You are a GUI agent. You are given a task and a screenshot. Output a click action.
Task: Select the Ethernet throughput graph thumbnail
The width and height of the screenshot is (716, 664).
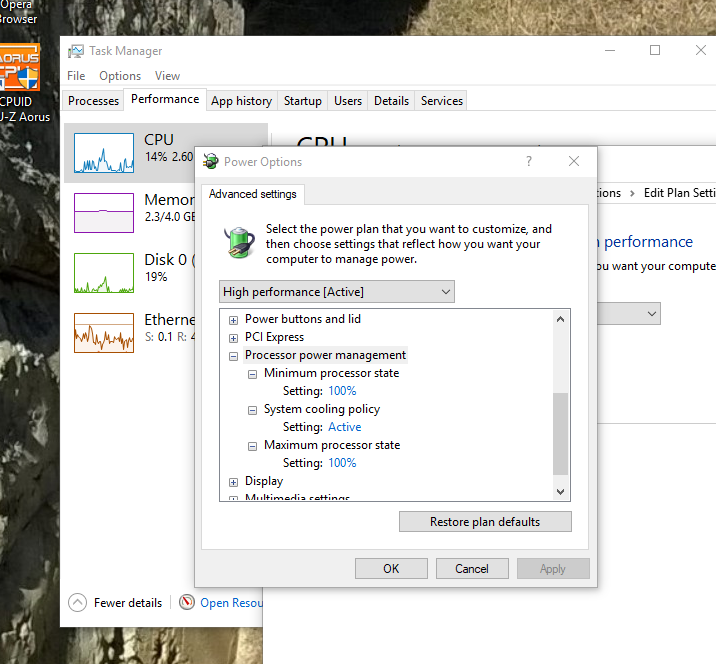coord(104,333)
